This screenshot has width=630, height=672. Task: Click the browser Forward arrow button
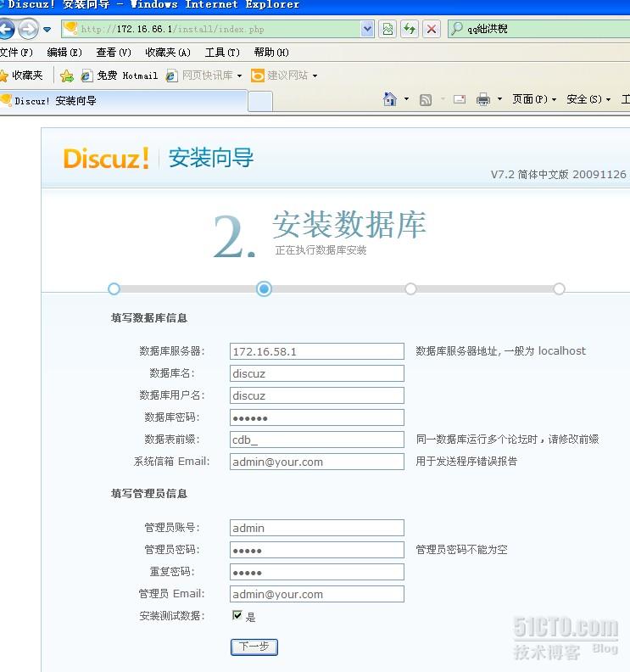(28, 29)
